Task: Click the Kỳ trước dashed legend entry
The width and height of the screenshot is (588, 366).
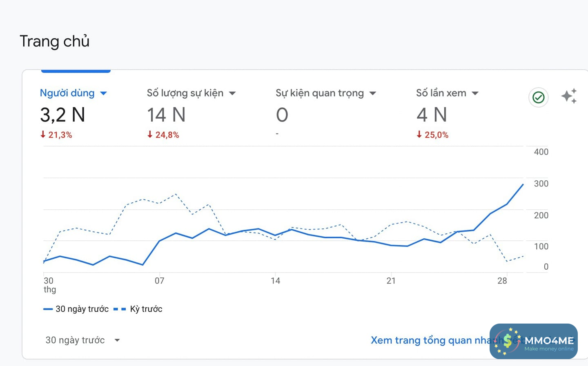Action: pyautogui.click(x=138, y=309)
